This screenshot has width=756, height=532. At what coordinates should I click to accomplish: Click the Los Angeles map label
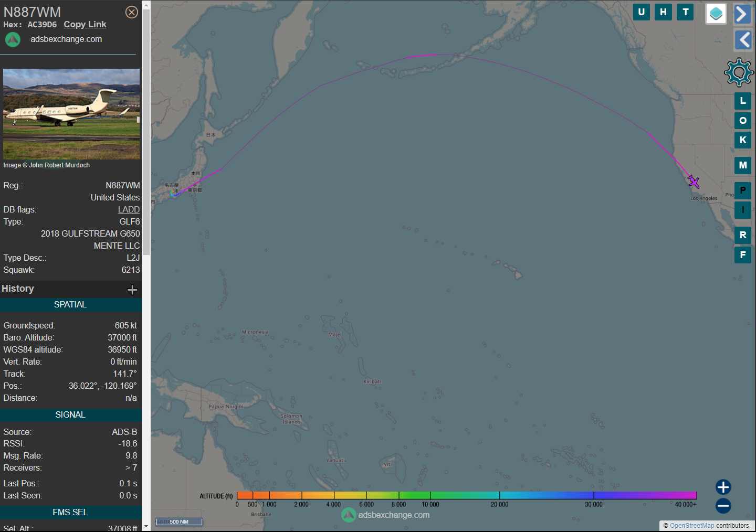click(703, 198)
